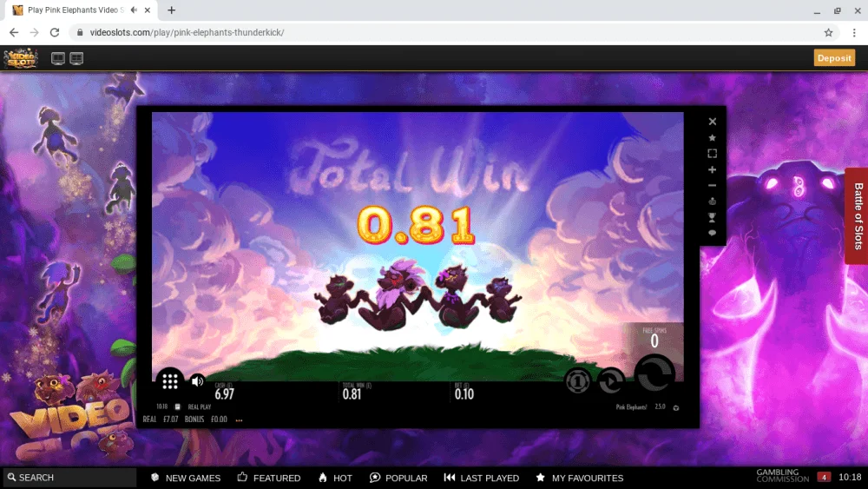The width and height of the screenshot is (868, 489).
Task: Open a new browser tab
Action: 172,10
